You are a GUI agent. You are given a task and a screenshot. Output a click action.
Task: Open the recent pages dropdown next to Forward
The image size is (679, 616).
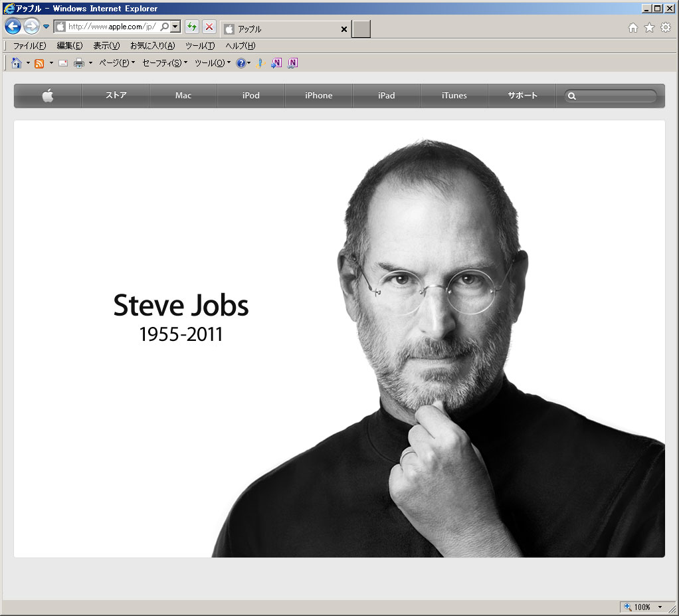(x=46, y=27)
